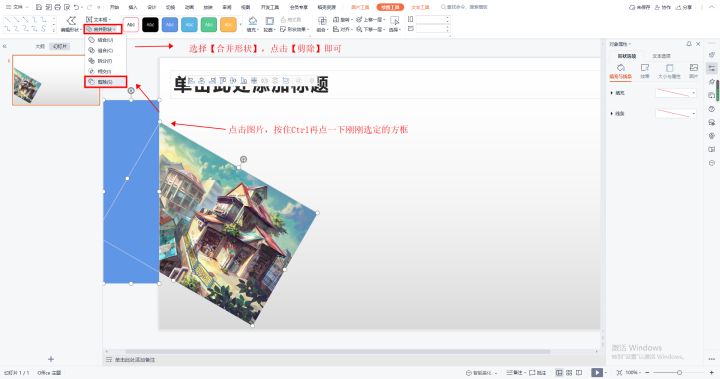This screenshot has height=379, width=720.
Task: Choose Union (结合) in merge menu
Action: click(x=106, y=40)
